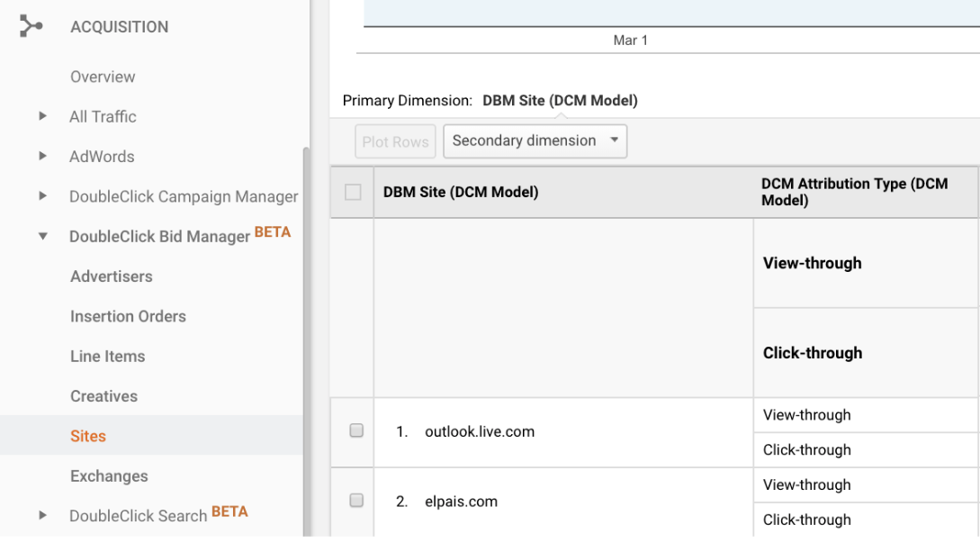
Task: Open the Advertisers report
Action: [112, 276]
